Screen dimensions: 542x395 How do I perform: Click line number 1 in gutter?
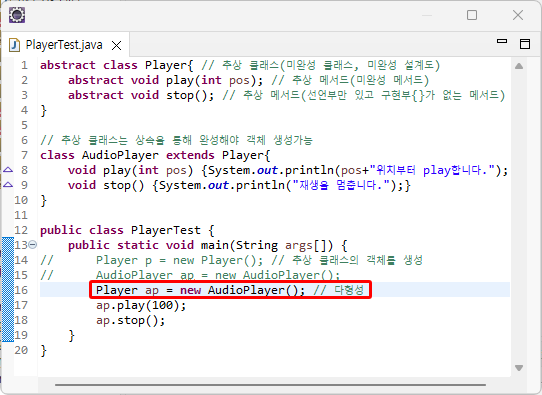[x=24, y=65]
